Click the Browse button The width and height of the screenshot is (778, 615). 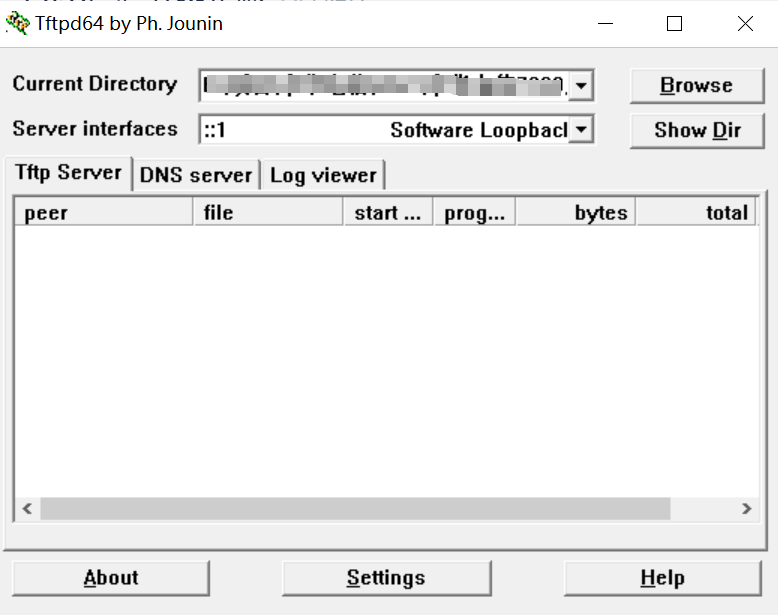pyautogui.click(x=697, y=86)
